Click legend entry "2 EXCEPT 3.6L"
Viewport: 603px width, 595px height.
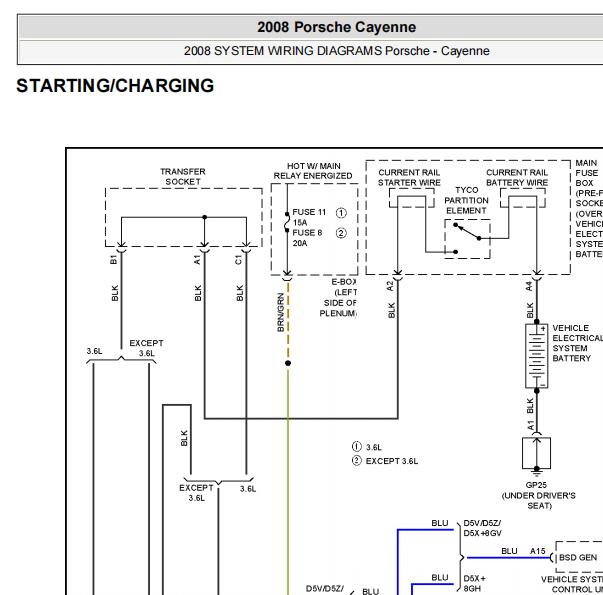(x=385, y=461)
